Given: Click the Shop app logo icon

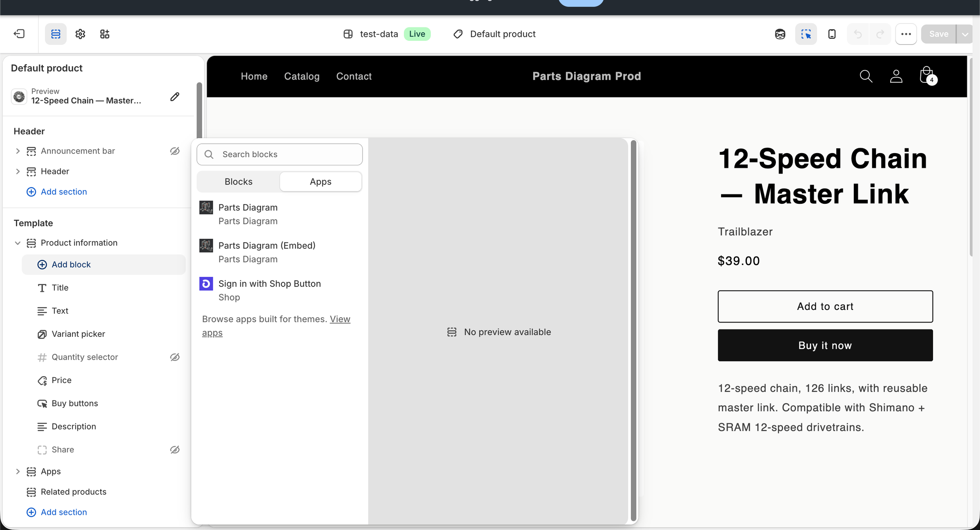Looking at the screenshot, I should tap(206, 283).
